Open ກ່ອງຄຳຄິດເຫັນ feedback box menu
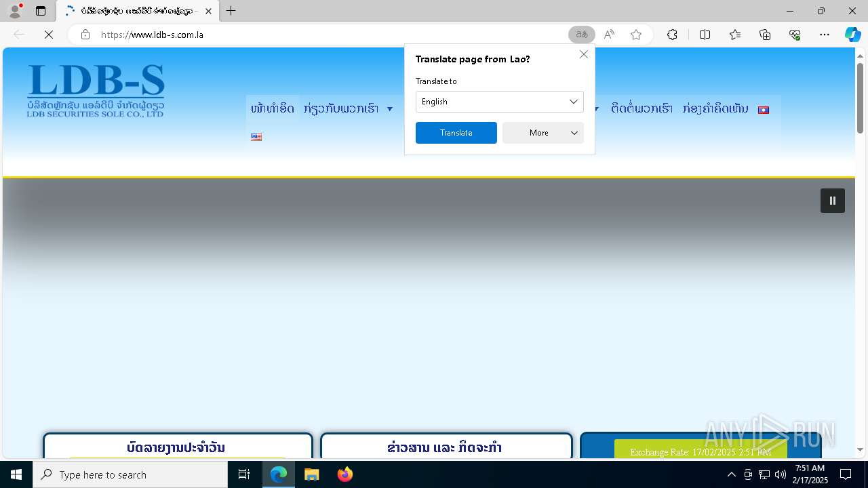Viewport: 868px width, 488px height. 715,108
